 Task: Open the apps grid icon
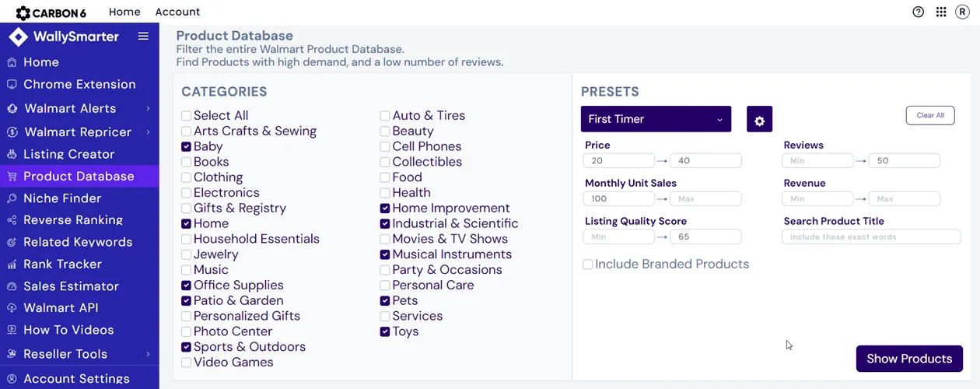pos(941,12)
